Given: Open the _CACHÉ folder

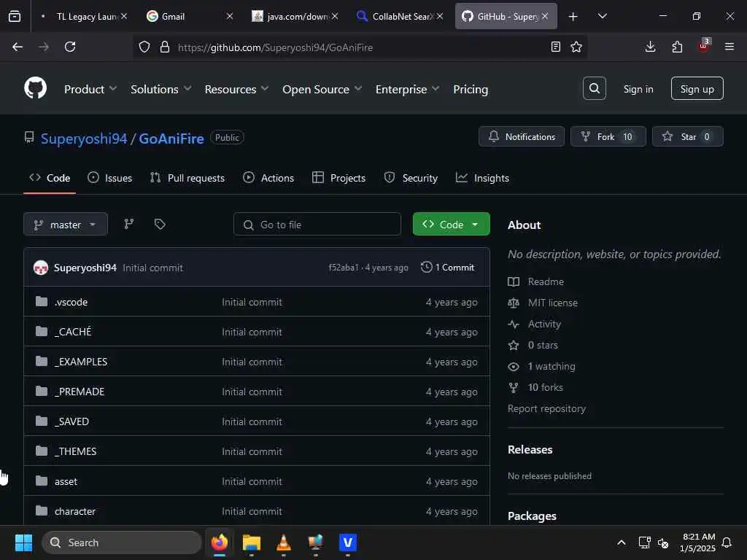Looking at the screenshot, I should (73, 332).
